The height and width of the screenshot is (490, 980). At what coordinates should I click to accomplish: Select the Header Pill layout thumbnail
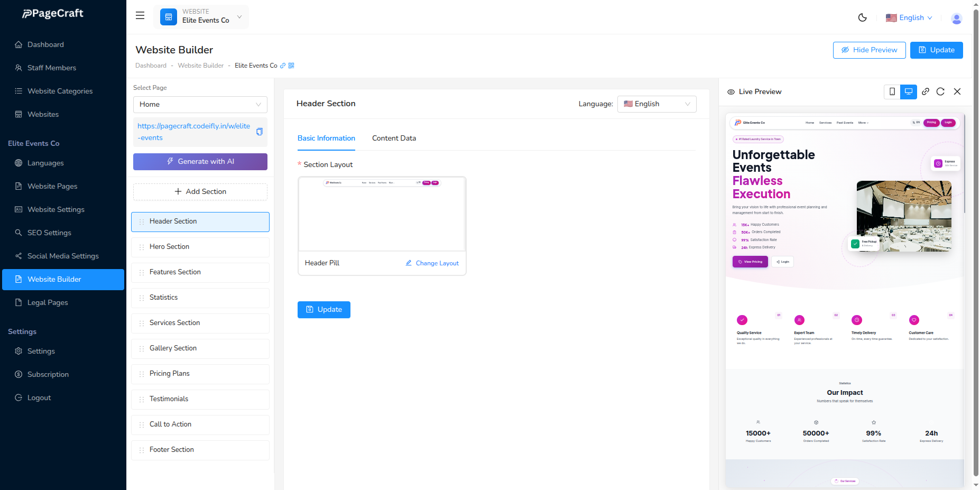pos(382,214)
